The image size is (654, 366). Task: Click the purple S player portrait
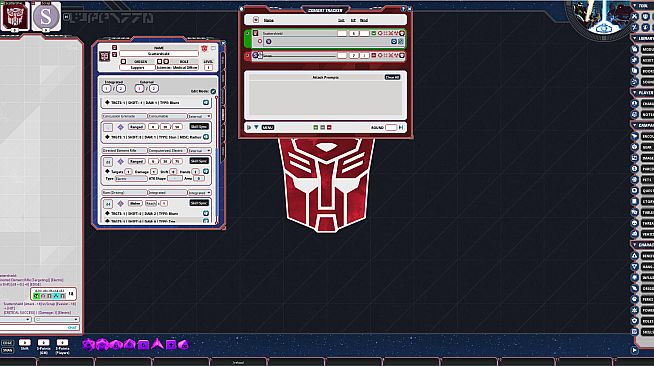coord(46,17)
